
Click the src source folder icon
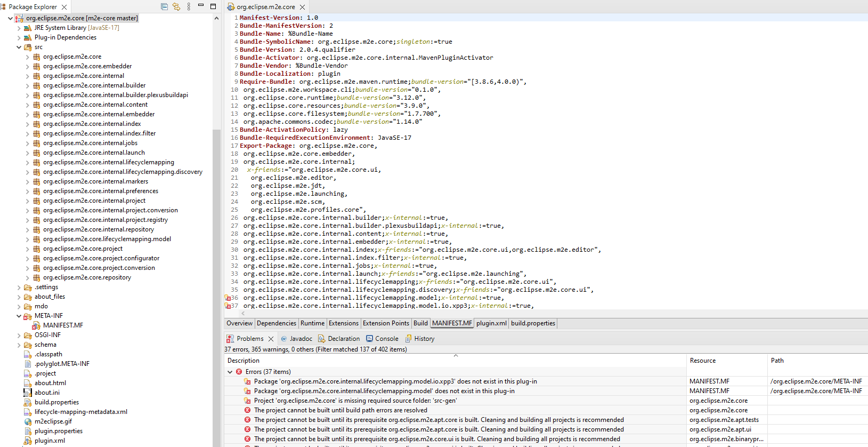coord(28,47)
